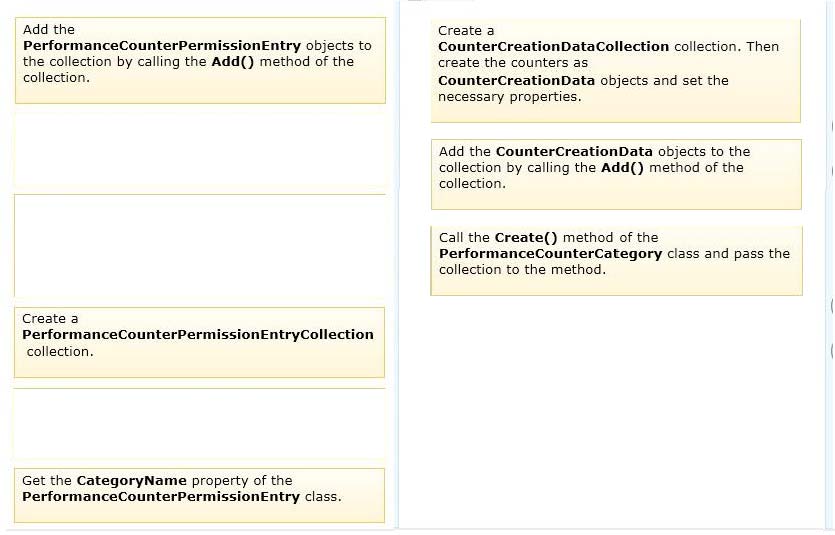This screenshot has width=835, height=535.
Task: Click the 'collection to the method' text line
Action: [x=522, y=270]
